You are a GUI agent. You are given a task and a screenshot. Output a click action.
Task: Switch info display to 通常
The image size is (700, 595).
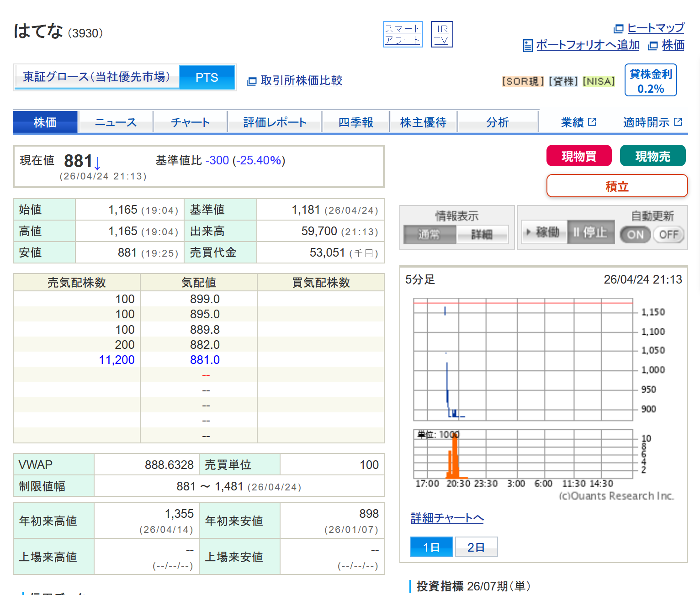[429, 235]
